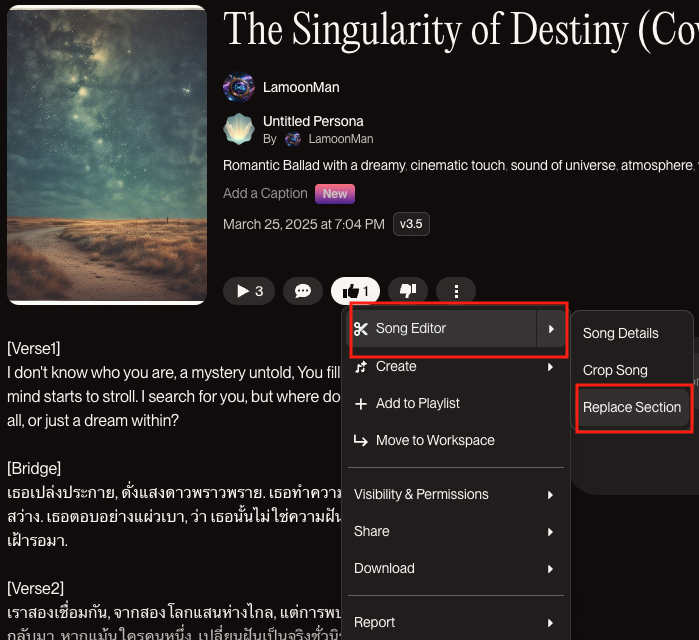The width and height of the screenshot is (699, 640).
Task: Click Add a Caption link
Action: pyautogui.click(x=265, y=193)
